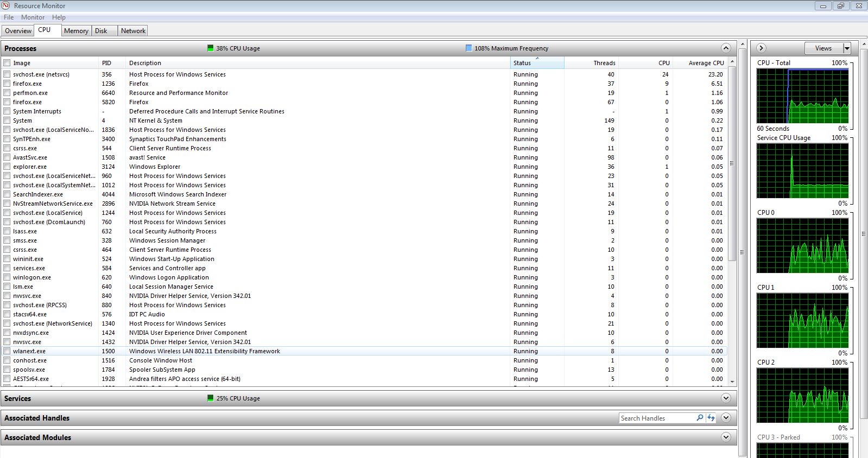Click the process list scroll up arrow
Screen dimensions: 868x458
point(732,62)
